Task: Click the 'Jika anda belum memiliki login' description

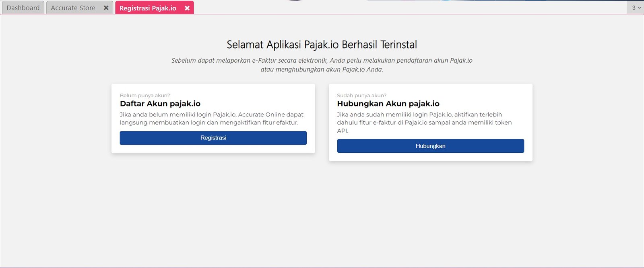Action: [x=211, y=115]
